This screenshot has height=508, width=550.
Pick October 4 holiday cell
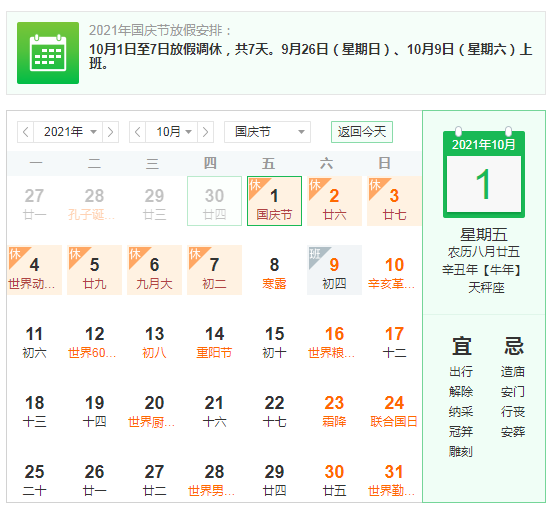click(34, 270)
